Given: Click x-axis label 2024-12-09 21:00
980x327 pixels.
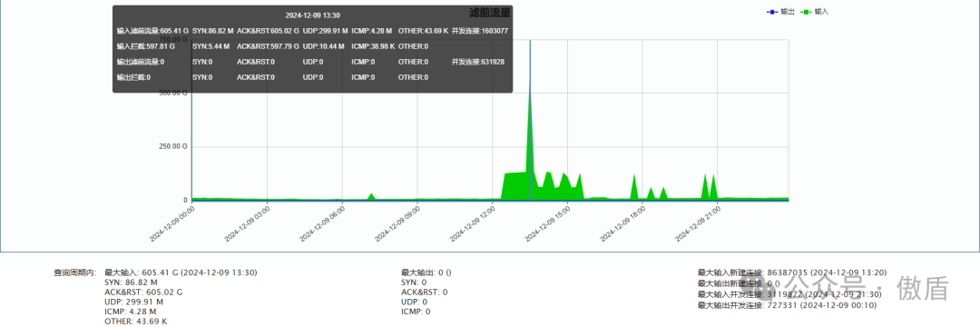Looking at the screenshot, I should (698, 223).
